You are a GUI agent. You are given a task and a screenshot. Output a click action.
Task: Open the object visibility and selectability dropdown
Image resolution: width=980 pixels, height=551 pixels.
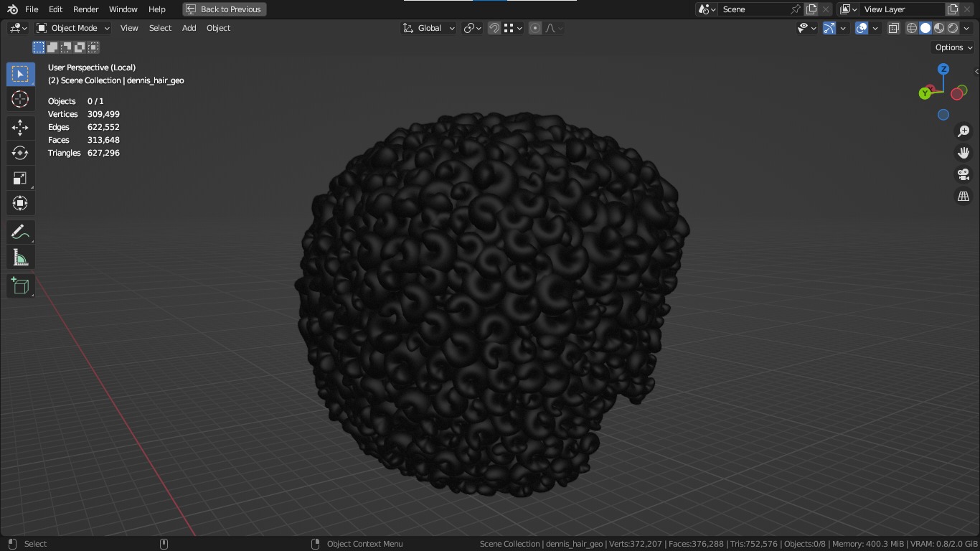click(807, 28)
